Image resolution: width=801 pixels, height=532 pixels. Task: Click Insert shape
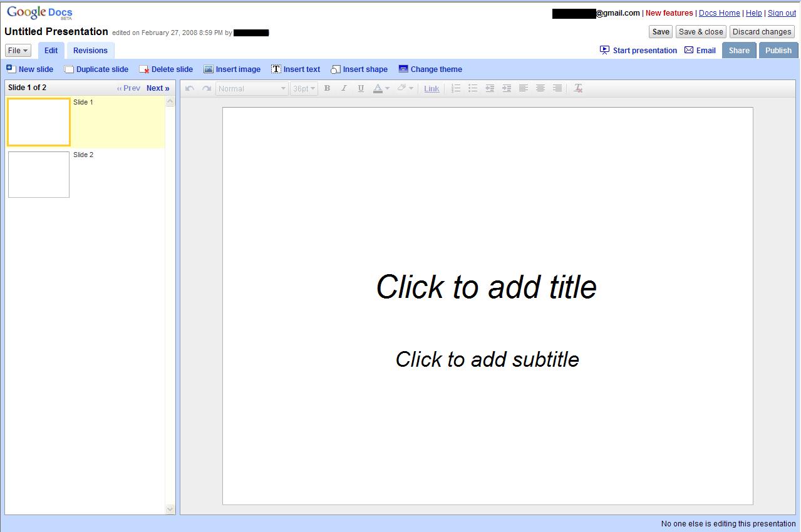(359, 69)
